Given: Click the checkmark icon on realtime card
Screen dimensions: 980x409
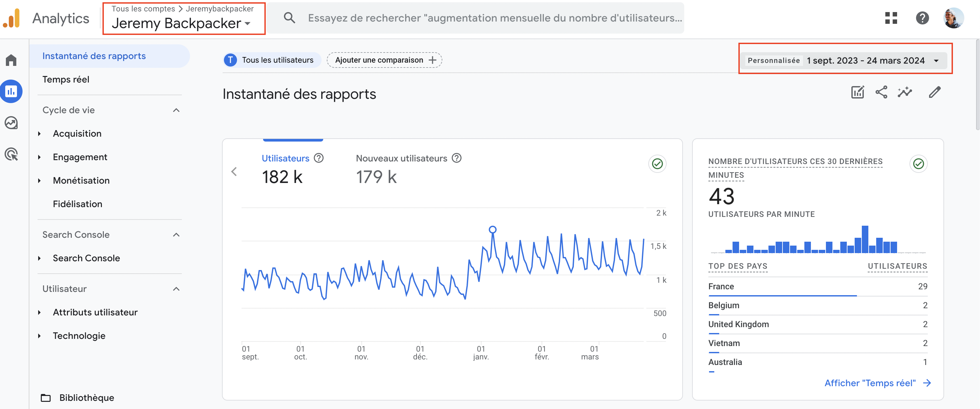Looking at the screenshot, I should (918, 164).
